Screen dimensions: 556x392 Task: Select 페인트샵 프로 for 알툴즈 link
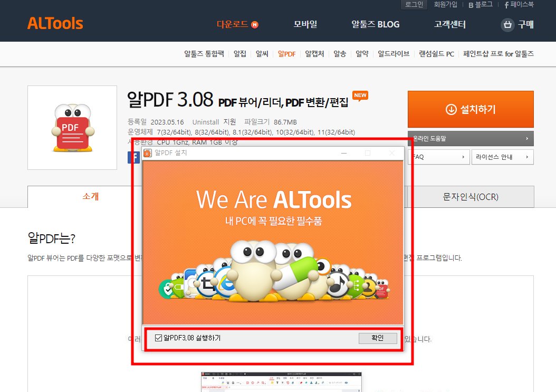498,54
